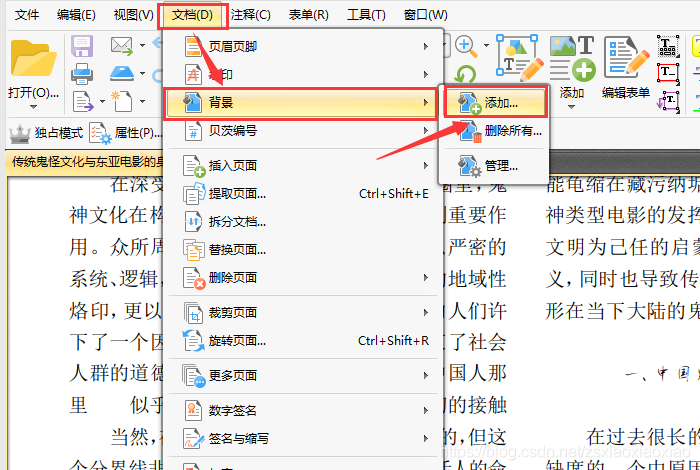
Task: Switch to the 传统鬼怪文化与东亚电影 document tab
Action: (87, 161)
